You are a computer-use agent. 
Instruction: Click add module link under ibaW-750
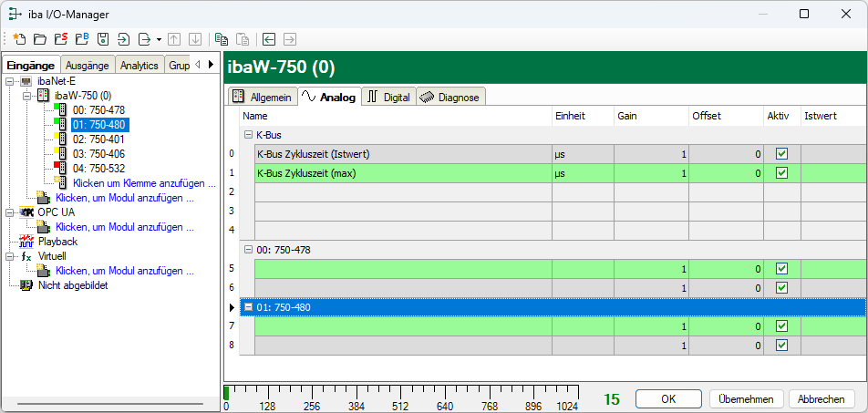tap(125, 198)
